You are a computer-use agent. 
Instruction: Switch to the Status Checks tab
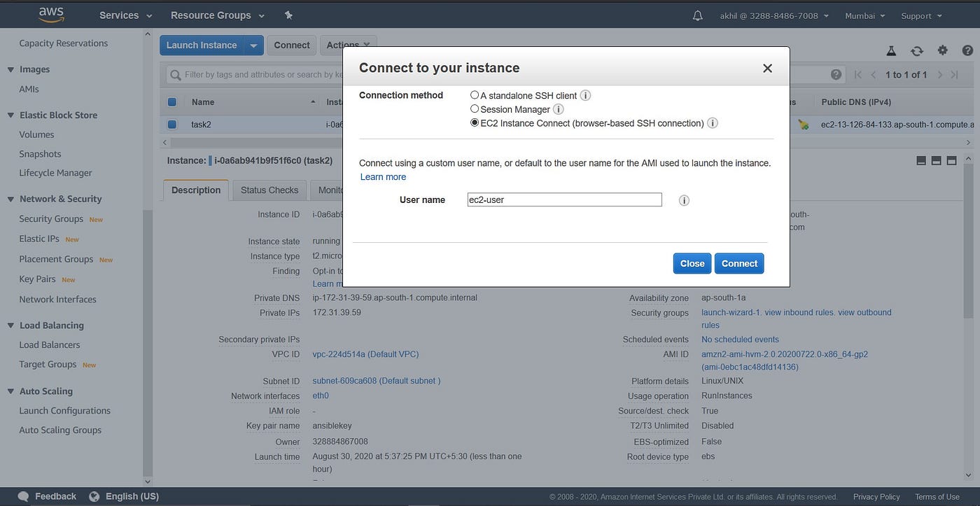(x=269, y=190)
